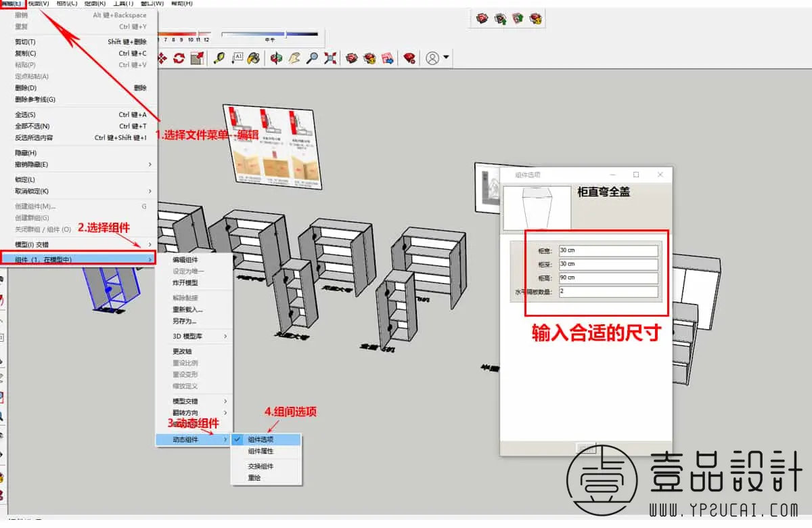
Task: Select the Move tool with four red arrows
Action: point(163,58)
